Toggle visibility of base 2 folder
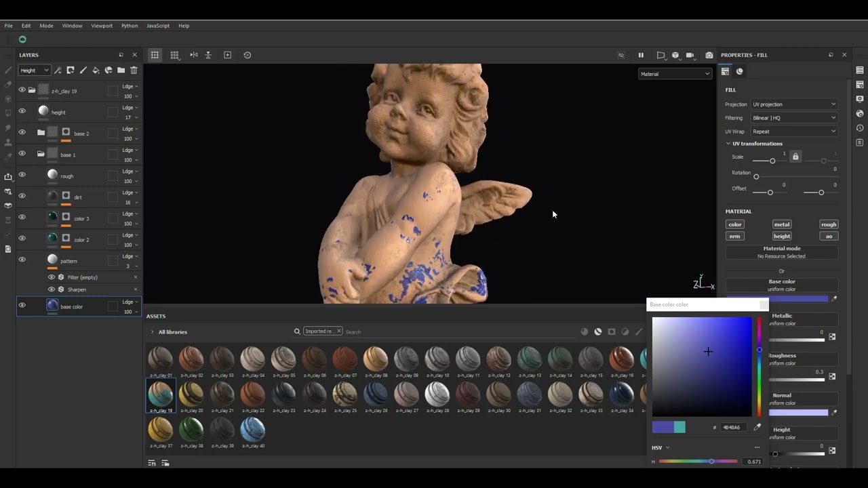This screenshot has height=488, width=868. click(22, 133)
